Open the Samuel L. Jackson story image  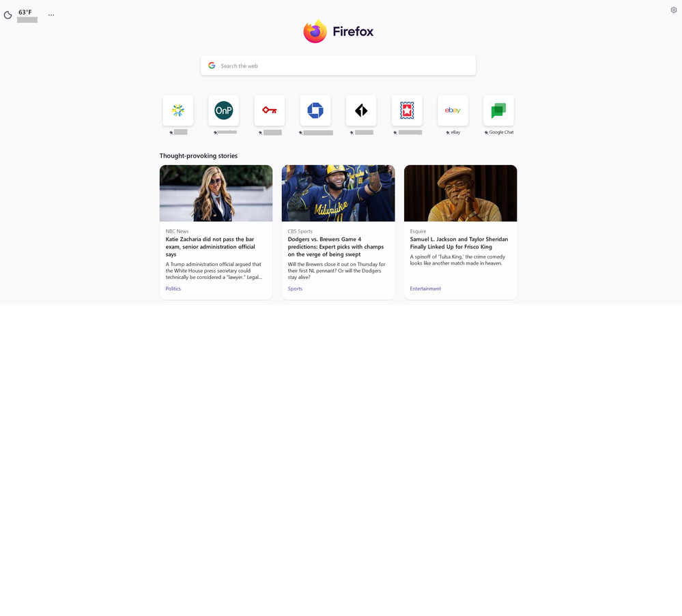click(461, 193)
